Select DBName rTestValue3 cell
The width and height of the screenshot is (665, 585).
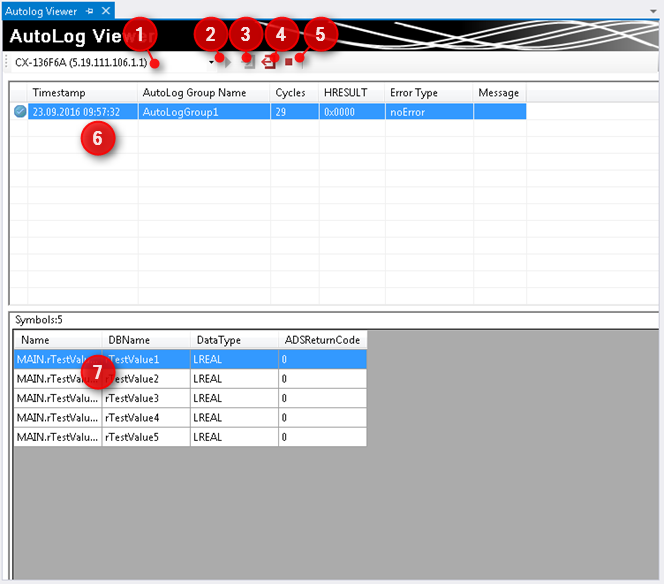[146, 398]
